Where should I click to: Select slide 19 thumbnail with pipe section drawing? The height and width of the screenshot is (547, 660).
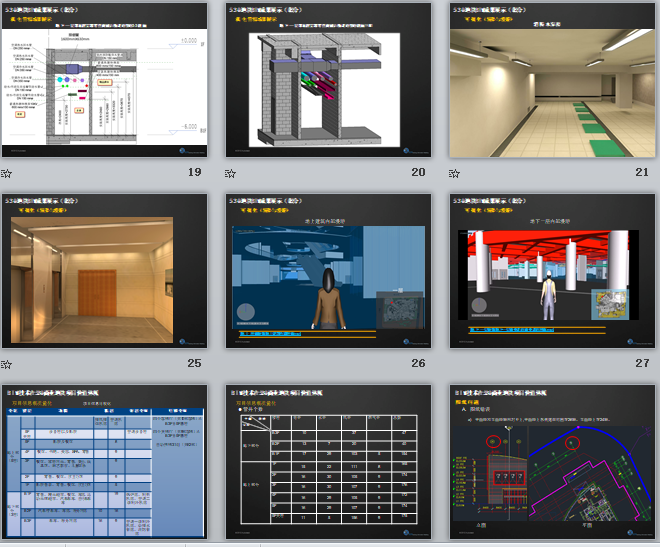click(x=104, y=80)
